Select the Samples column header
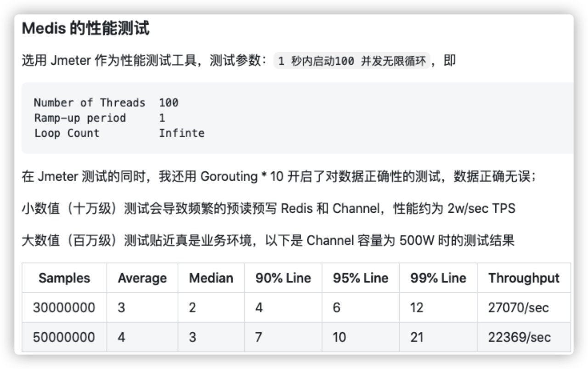Screen dimensions: 588x369 [x=64, y=278]
